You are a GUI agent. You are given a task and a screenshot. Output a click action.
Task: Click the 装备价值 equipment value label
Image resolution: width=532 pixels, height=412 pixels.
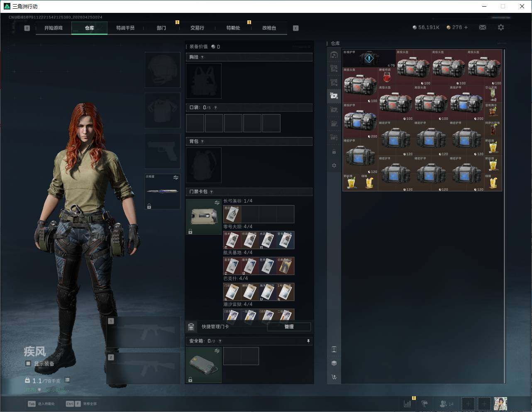(x=198, y=47)
